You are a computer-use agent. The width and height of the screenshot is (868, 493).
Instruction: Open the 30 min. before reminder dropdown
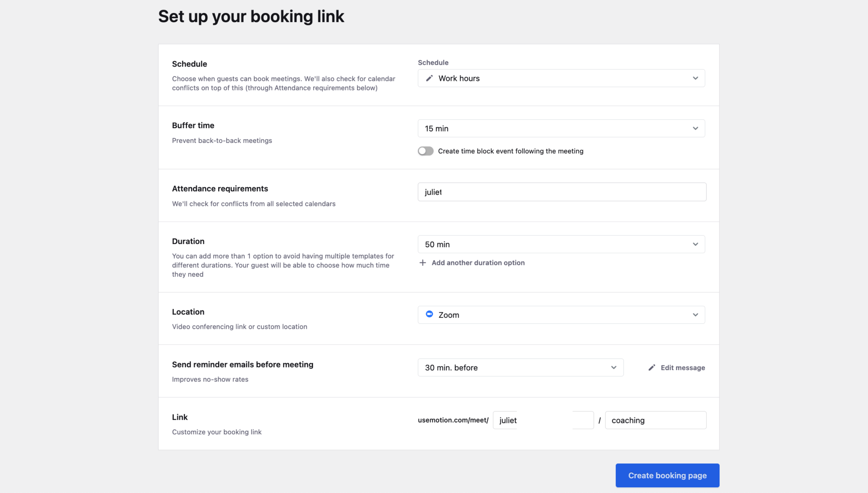(x=521, y=367)
